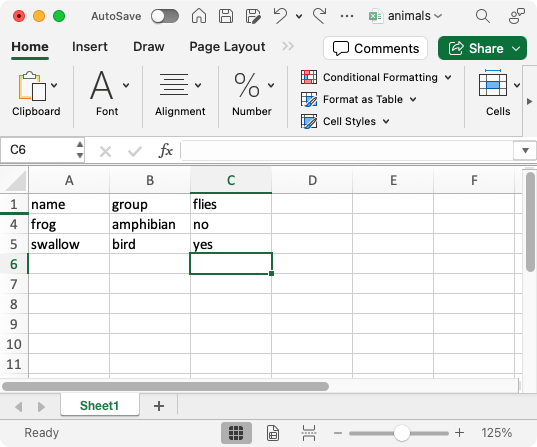Image resolution: width=537 pixels, height=447 pixels.
Task: Open the Insert ribbon tab
Action: 90,47
